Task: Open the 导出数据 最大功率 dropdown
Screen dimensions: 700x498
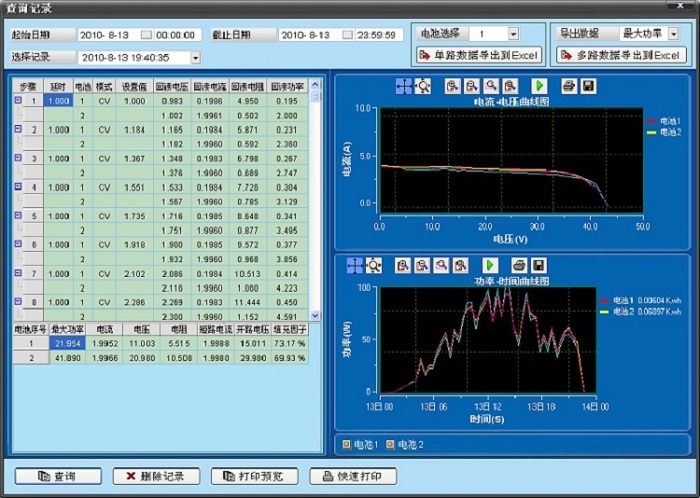Action: 672,34
